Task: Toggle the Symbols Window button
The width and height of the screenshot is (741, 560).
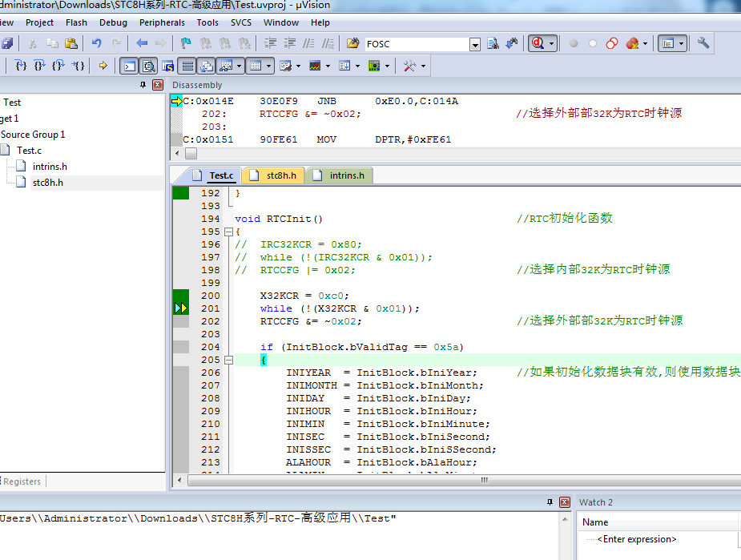Action: [167, 66]
